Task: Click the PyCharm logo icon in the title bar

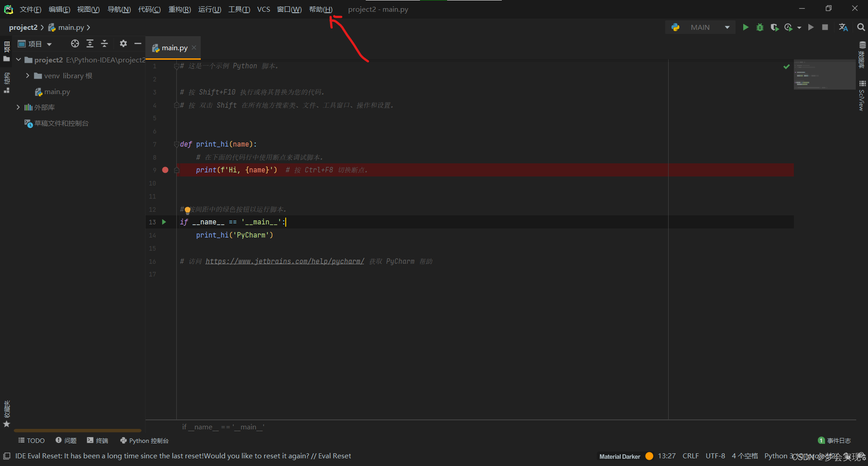Action: 9,9
